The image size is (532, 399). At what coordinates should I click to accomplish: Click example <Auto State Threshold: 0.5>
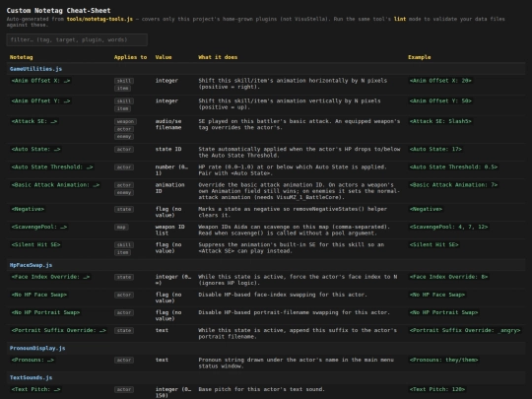[453, 166]
